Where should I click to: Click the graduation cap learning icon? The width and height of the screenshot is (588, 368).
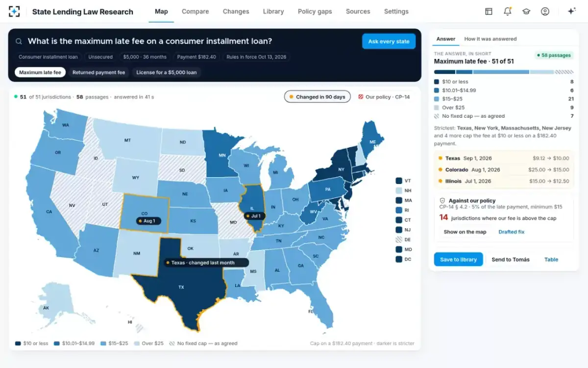click(526, 11)
